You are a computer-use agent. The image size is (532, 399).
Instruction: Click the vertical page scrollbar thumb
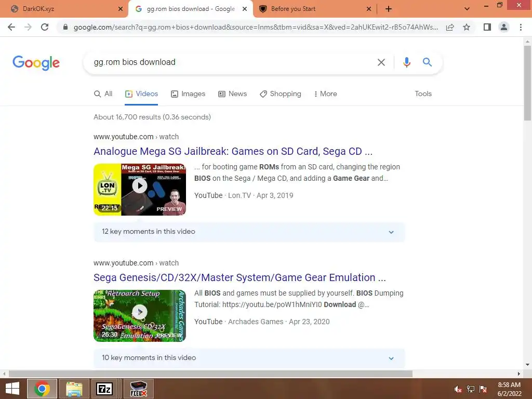(527, 83)
